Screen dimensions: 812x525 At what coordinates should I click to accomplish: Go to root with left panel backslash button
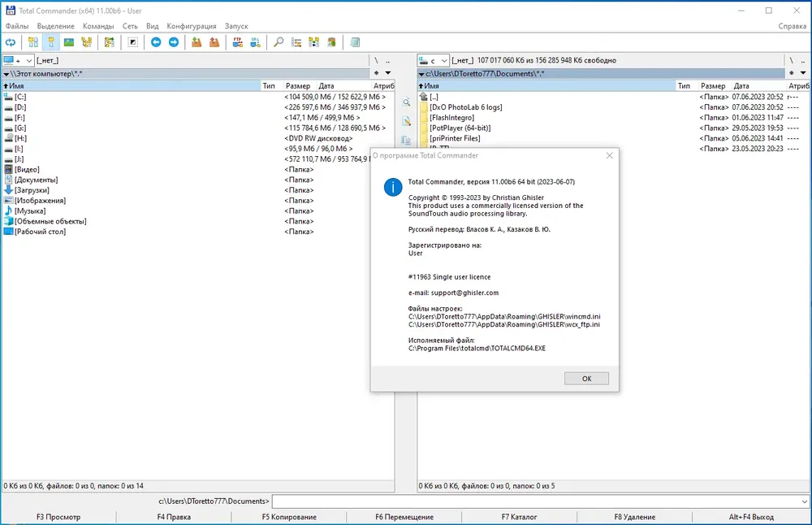pos(377,61)
